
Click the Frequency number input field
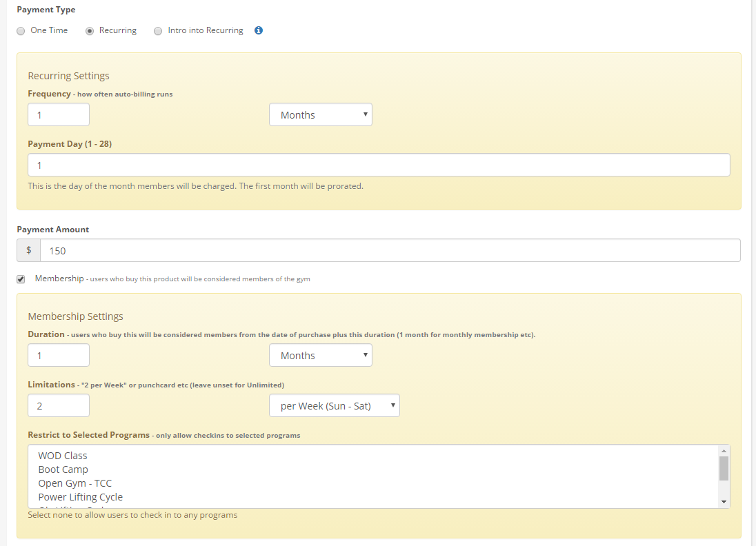[59, 115]
